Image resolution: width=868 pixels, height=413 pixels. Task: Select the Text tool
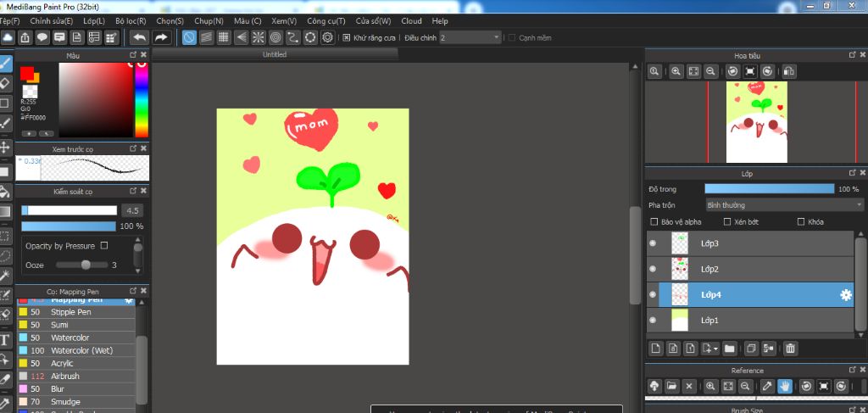(6, 339)
